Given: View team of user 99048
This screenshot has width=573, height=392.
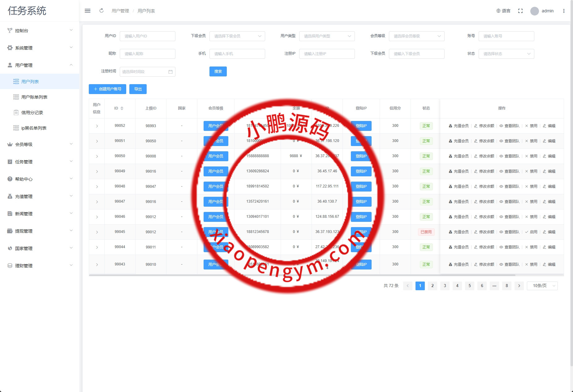Looking at the screenshot, I should click(x=509, y=187).
